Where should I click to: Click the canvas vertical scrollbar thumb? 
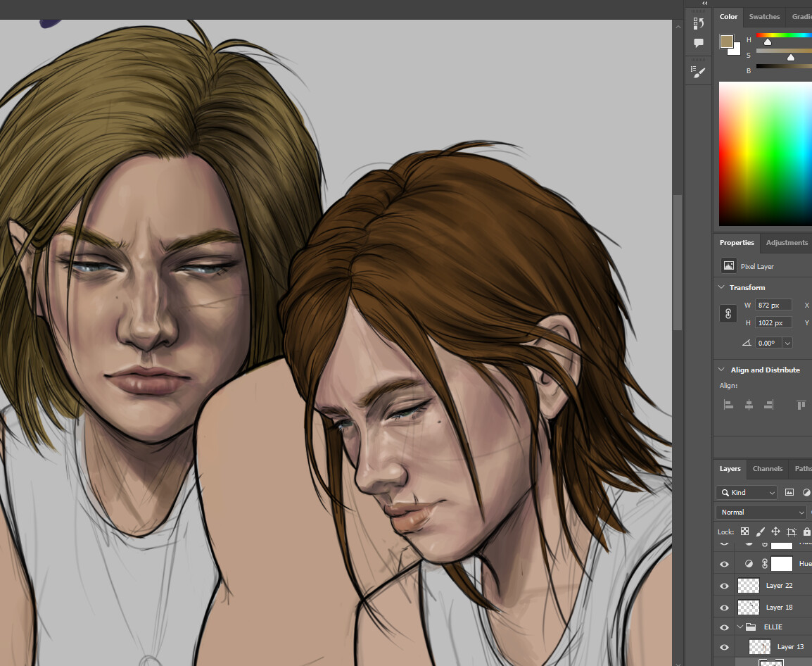coord(678,262)
